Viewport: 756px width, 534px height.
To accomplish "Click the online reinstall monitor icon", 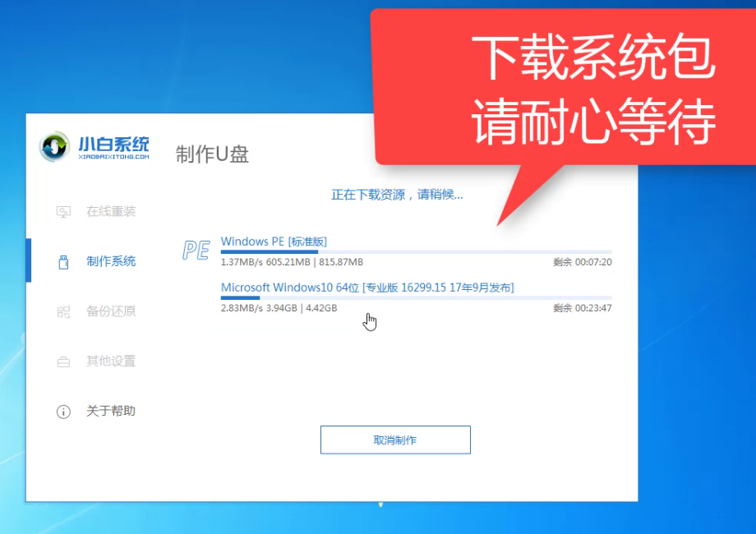I will 64,211.
